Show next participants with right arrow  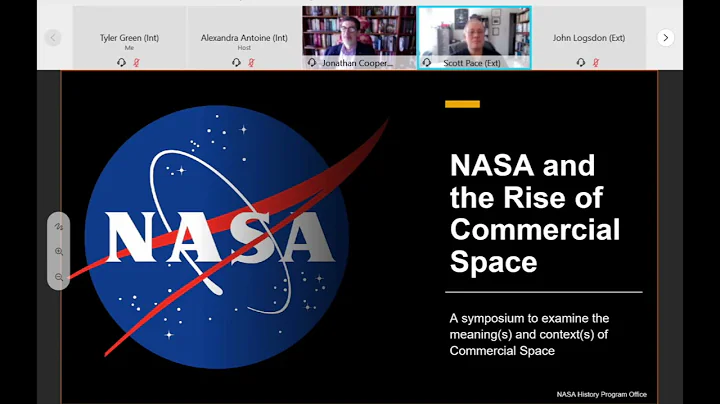click(x=665, y=38)
